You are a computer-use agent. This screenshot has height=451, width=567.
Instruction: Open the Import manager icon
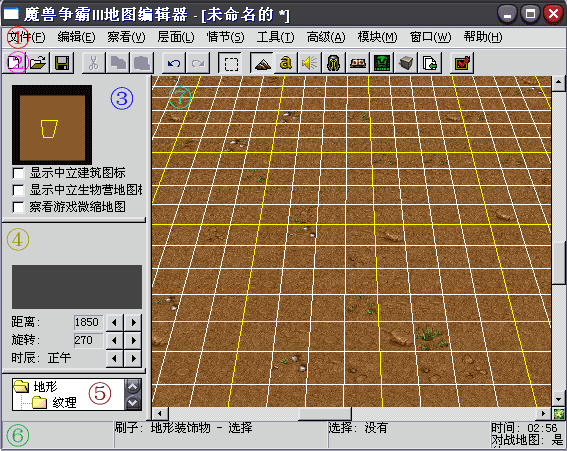click(x=430, y=63)
